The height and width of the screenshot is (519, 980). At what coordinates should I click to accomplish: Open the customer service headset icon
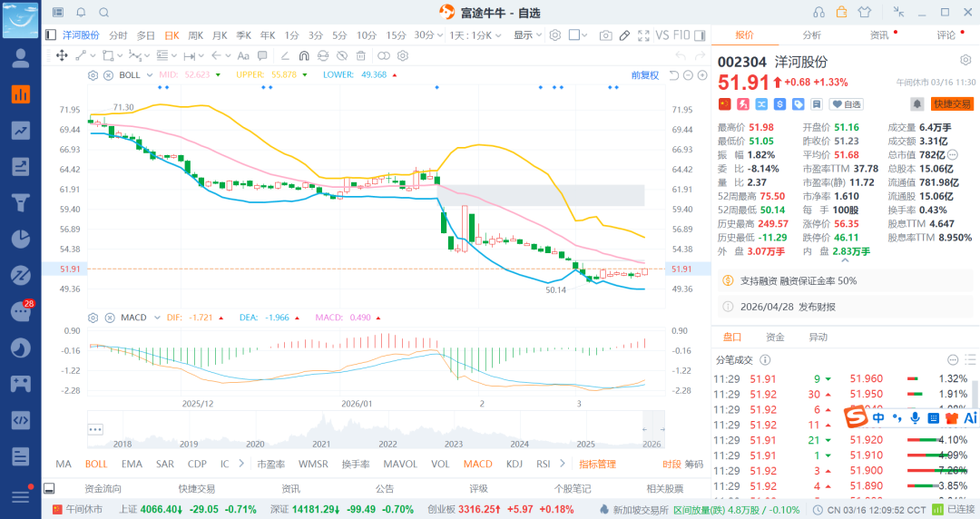point(818,13)
